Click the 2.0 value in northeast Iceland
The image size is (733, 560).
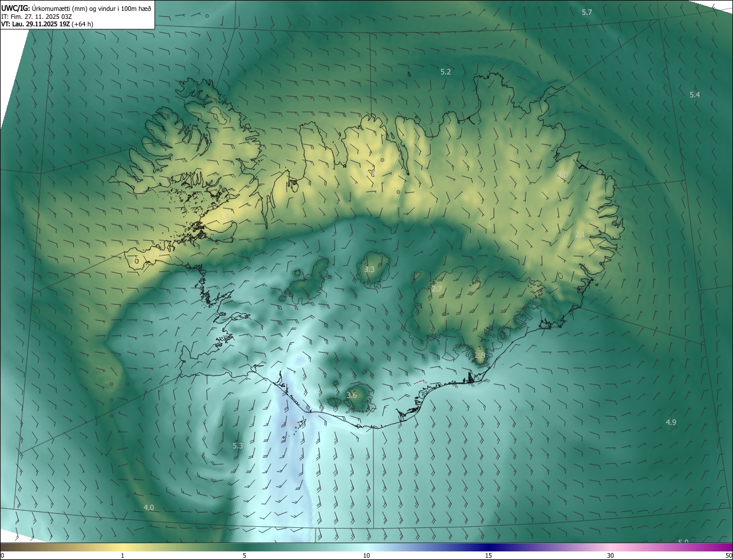click(x=562, y=175)
